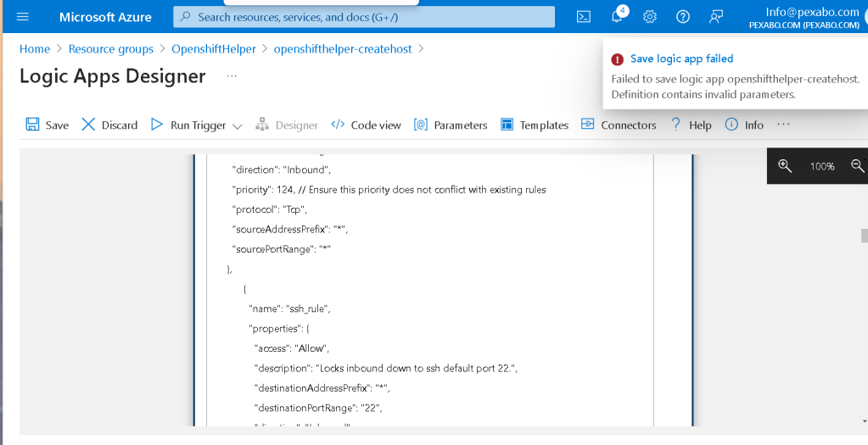Viewport: 868px width, 445px height.
Task: Switch to Designer view
Action: tap(287, 125)
